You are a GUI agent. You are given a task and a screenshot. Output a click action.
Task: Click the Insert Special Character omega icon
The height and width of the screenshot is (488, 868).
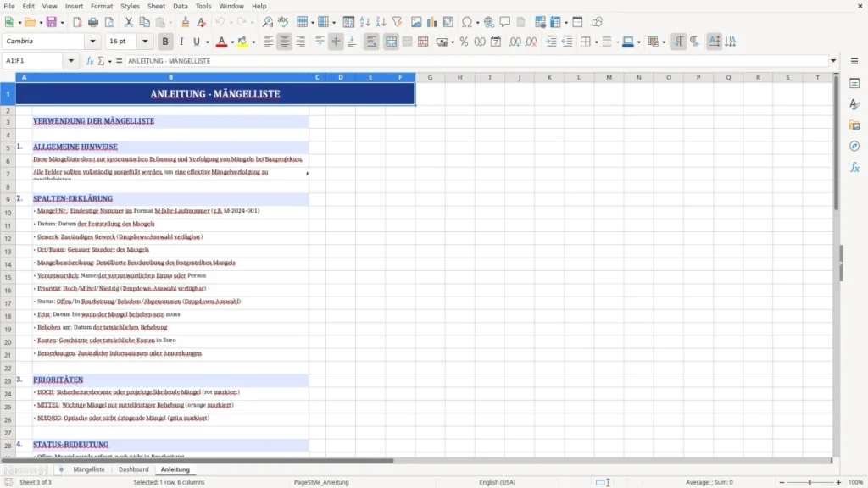pyautogui.click(x=467, y=22)
